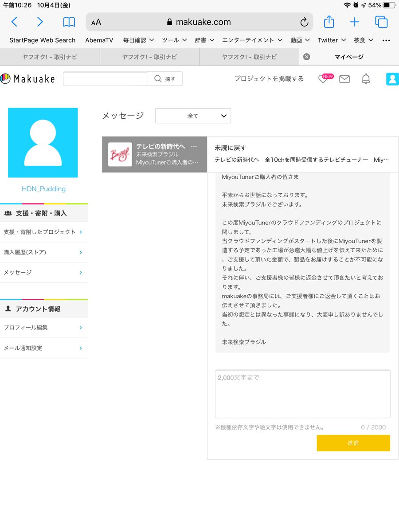Image resolution: width=399 pixels, height=532 pixels.
Task: Click the アカウント情報 section header
Action: pos(43,309)
